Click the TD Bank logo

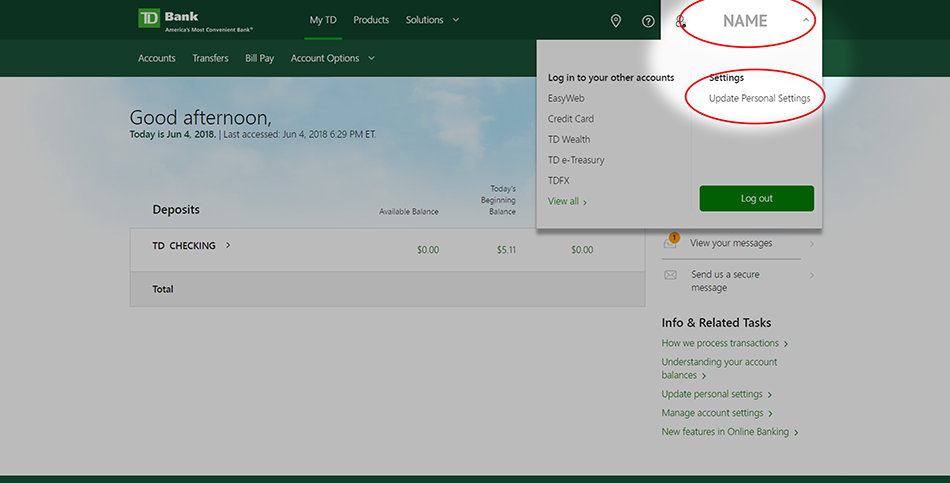(195, 20)
